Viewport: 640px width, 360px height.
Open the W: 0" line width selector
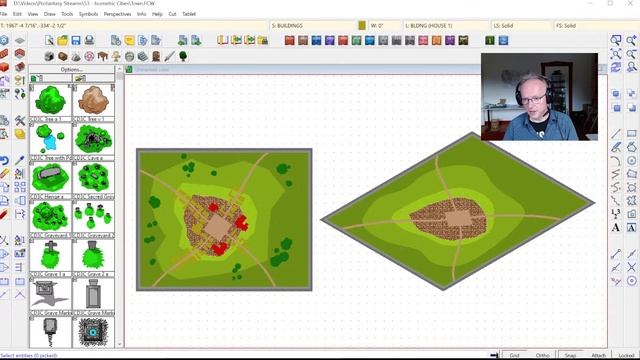click(x=384, y=25)
